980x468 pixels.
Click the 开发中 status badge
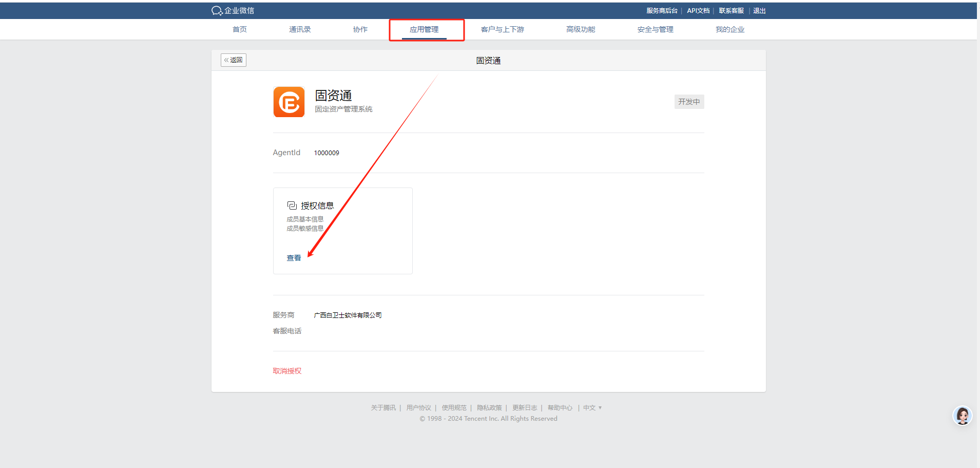[x=689, y=102]
